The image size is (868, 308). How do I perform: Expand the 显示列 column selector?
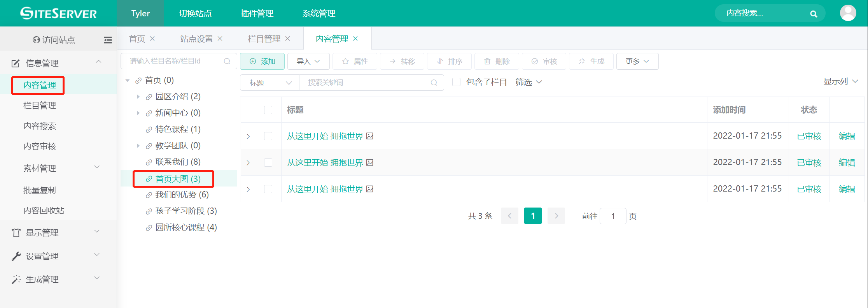(840, 81)
